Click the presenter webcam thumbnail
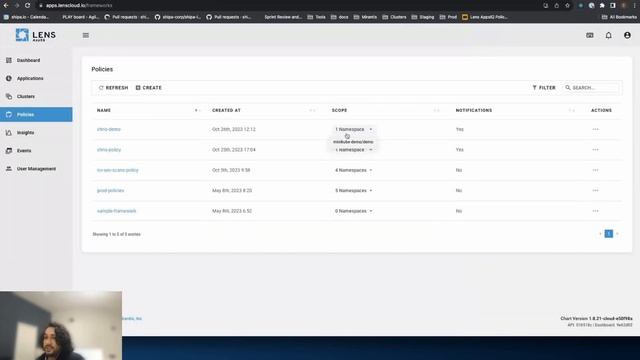Viewport: 640px width, 360px height. coord(61,325)
